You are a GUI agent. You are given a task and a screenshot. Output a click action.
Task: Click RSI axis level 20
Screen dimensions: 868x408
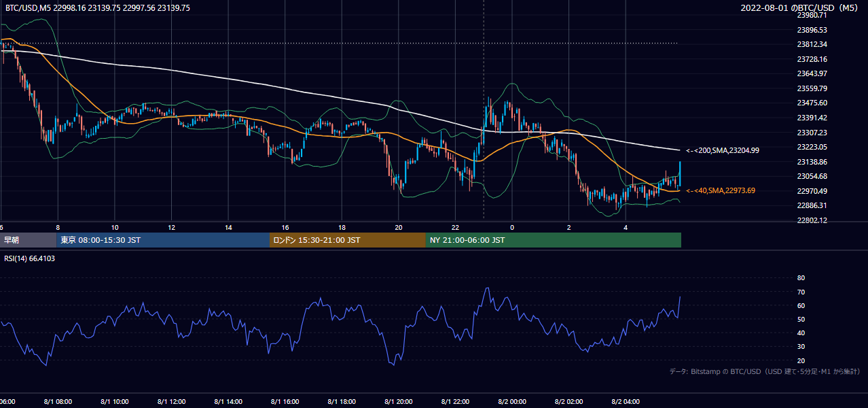[x=801, y=360]
